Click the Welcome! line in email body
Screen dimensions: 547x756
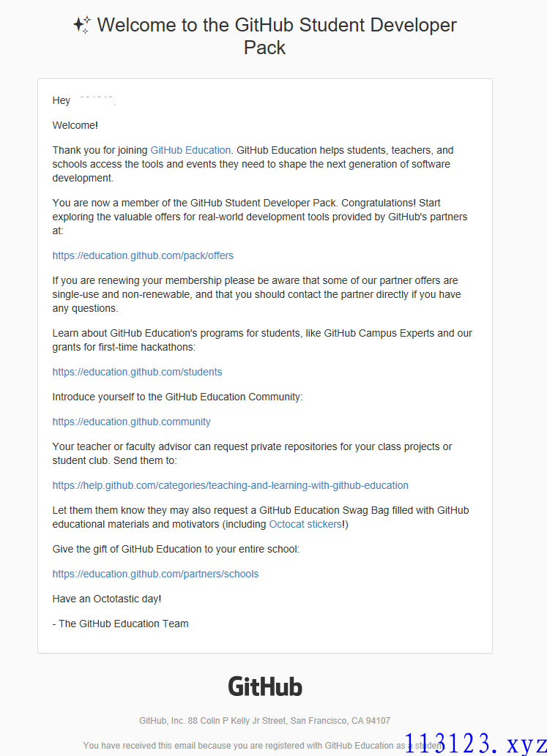[75, 125]
